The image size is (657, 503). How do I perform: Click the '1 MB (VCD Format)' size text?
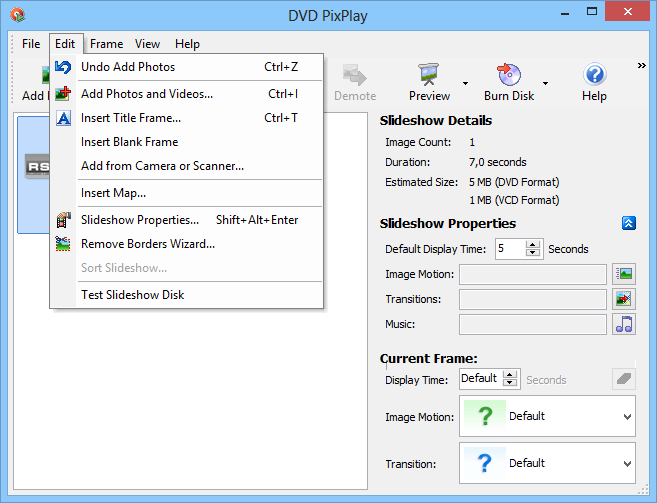[x=514, y=200]
